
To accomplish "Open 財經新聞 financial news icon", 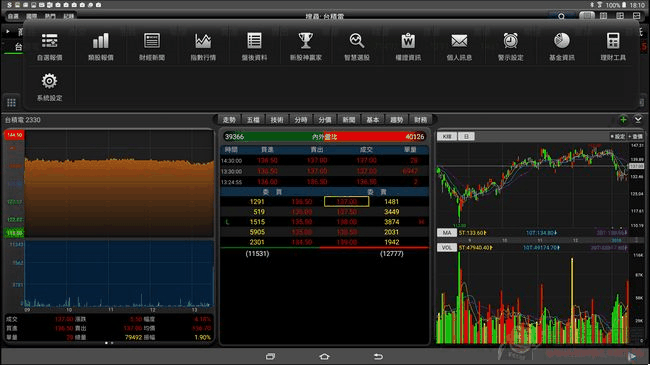I will (x=152, y=46).
